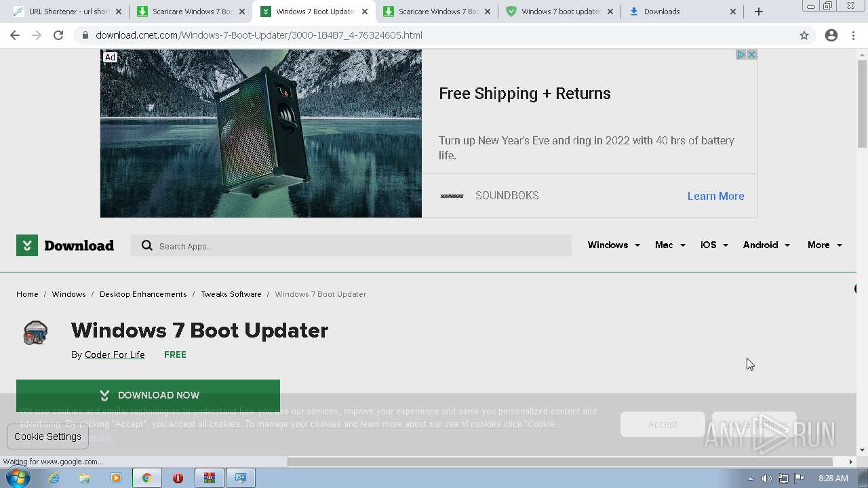This screenshot has height=488, width=868.
Task: Go back to the previous page
Action: click(15, 35)
